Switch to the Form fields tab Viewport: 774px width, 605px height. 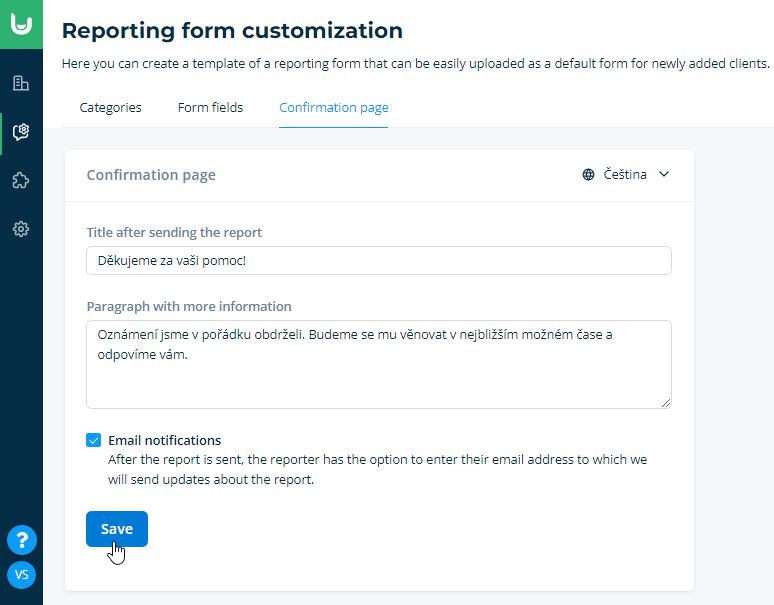pos(210,108)
